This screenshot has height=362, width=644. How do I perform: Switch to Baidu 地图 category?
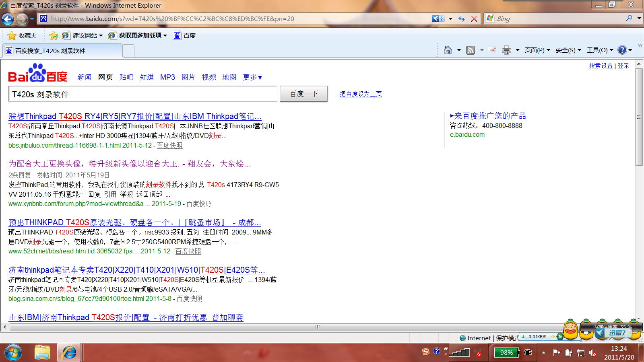pyautogui.click(x=229, y=77)
